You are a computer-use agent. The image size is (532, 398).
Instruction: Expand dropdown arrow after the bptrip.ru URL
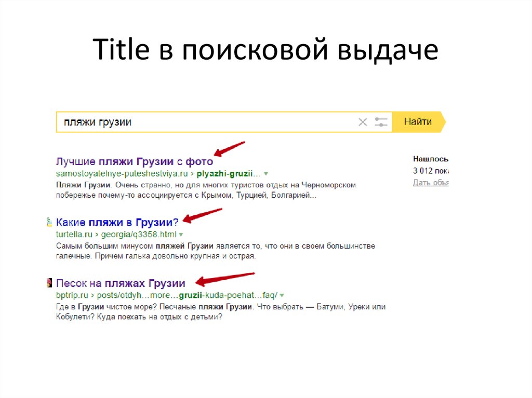coord(282,295)
